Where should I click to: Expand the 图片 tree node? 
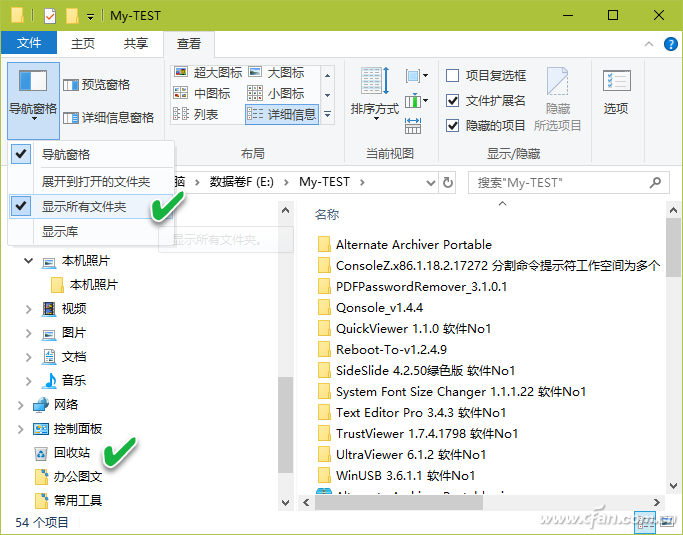coord(28,334)
